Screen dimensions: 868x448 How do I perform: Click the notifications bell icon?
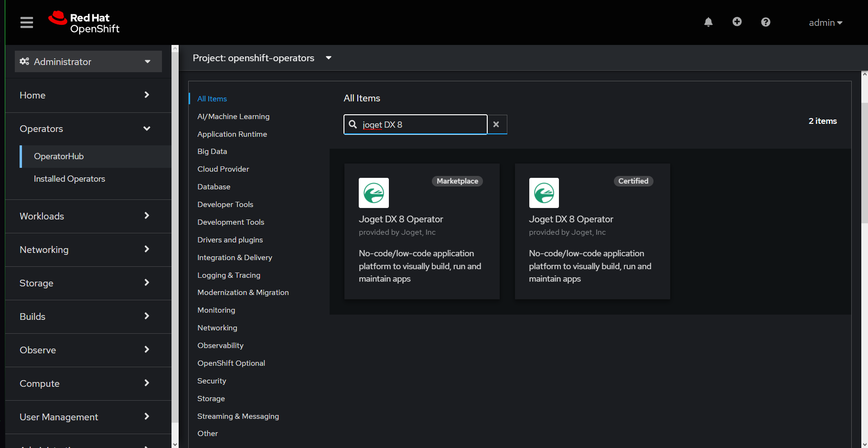pyautogui.click(x=708, y=22)
